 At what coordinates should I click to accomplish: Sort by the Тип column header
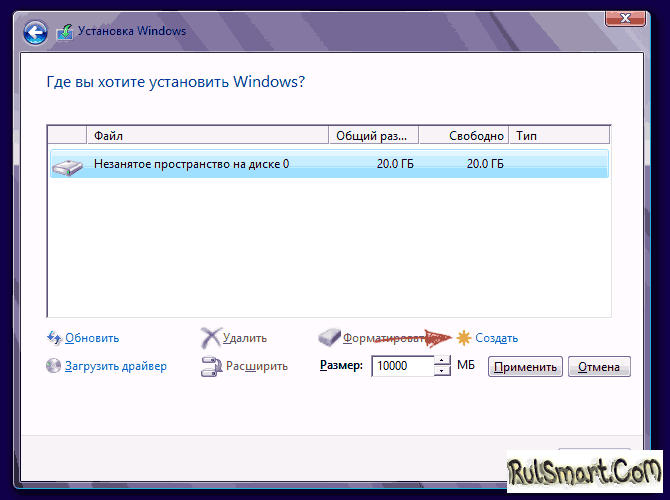[x=559, y=135]
